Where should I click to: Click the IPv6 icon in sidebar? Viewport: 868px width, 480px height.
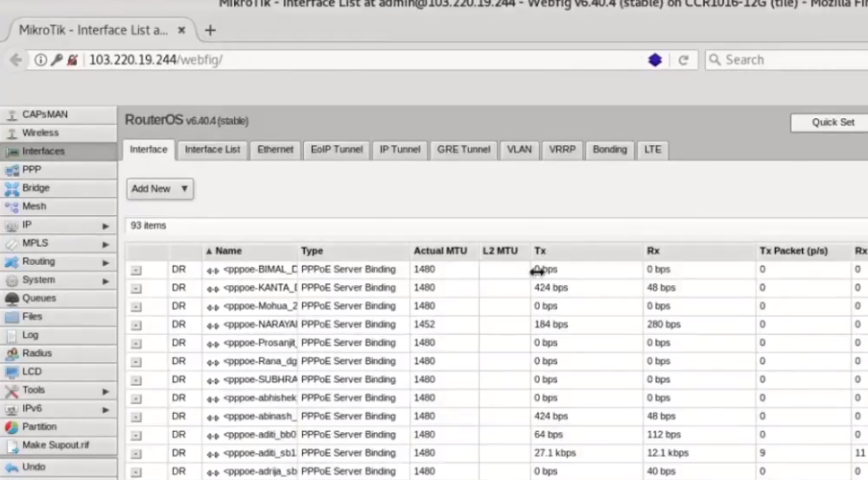[12, 409]
